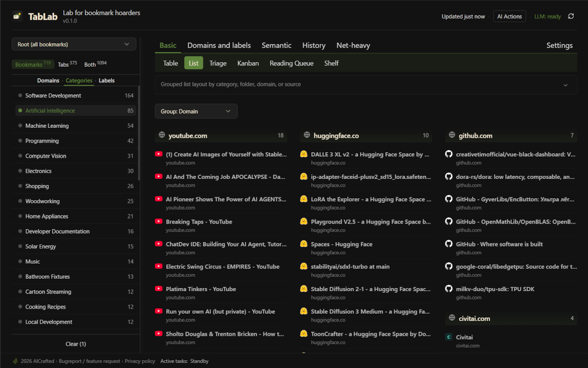Viewport: 588px width, 368px height.
Task: Click GitHub icon for dora-rs/dora
Action: coord(449,177)
